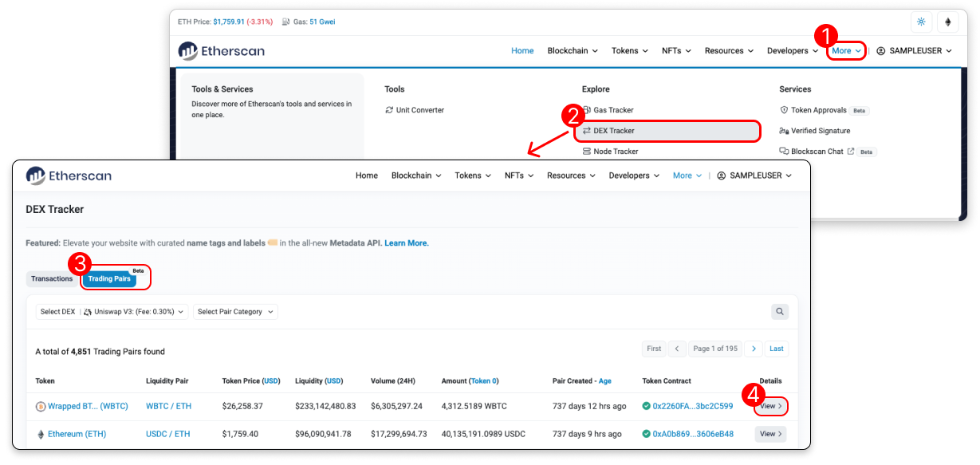Go to next page arrow in pagination
The width and height of the screenshot is (980, 465).
tap(754, 349)
